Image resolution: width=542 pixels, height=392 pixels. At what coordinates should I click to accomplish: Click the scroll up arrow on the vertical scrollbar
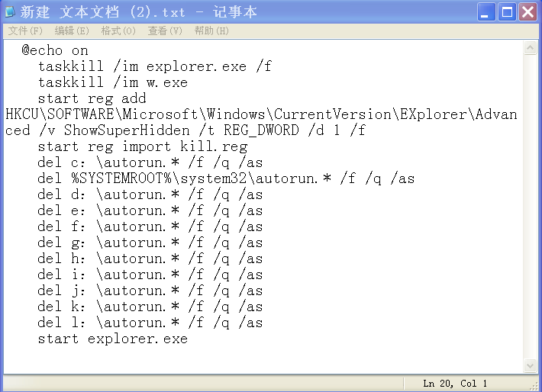click(531, 48)
